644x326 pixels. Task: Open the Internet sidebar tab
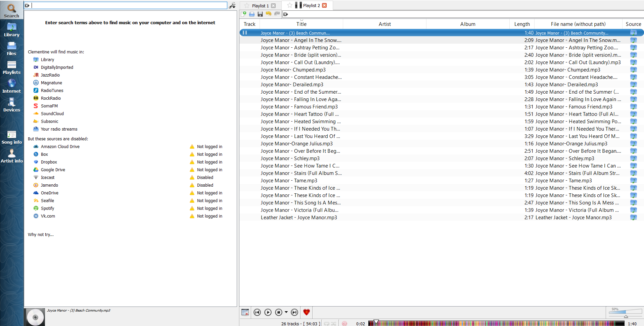[12, 86]
